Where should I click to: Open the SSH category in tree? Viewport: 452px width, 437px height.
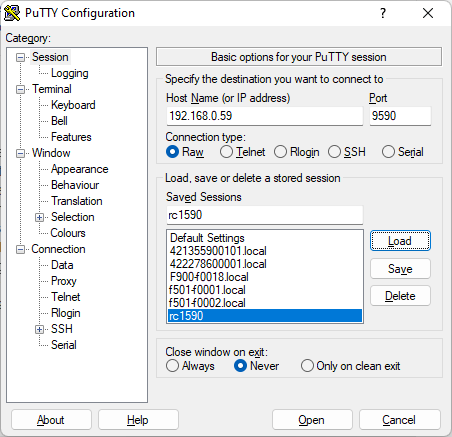tap(62, 329)
